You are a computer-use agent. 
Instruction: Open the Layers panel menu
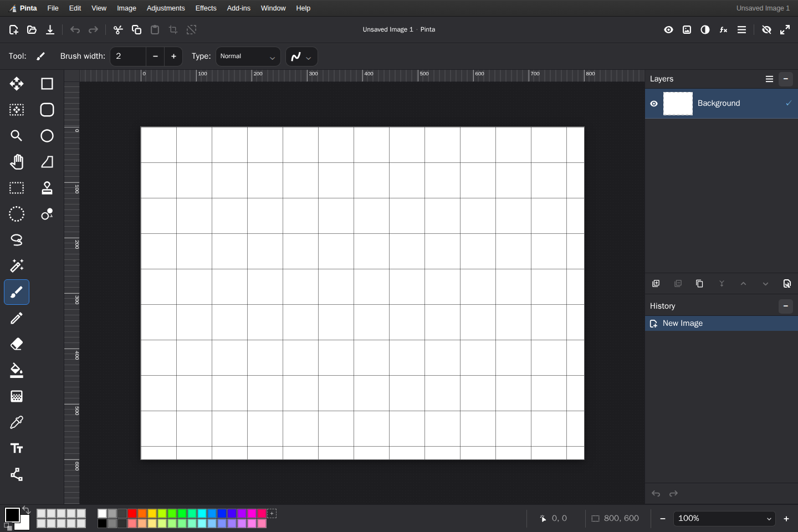click(769, 79)
